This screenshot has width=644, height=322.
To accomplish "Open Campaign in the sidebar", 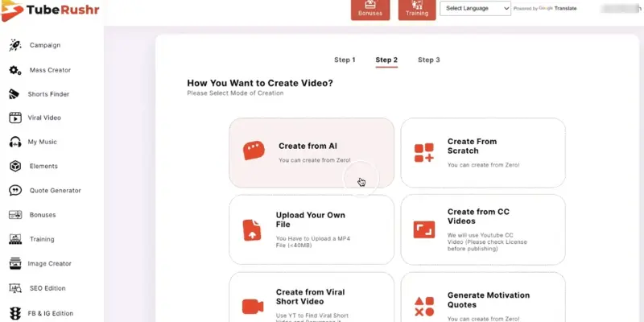I will pos(45,45).
